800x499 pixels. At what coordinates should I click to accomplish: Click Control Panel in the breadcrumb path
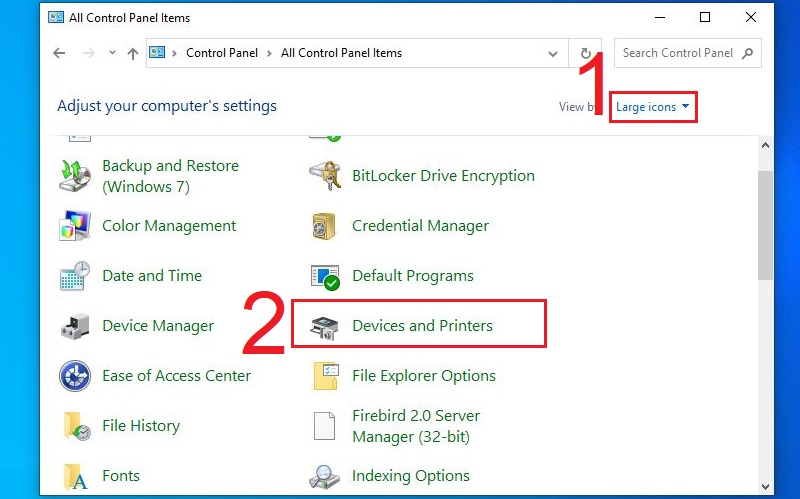pos(222,53)
